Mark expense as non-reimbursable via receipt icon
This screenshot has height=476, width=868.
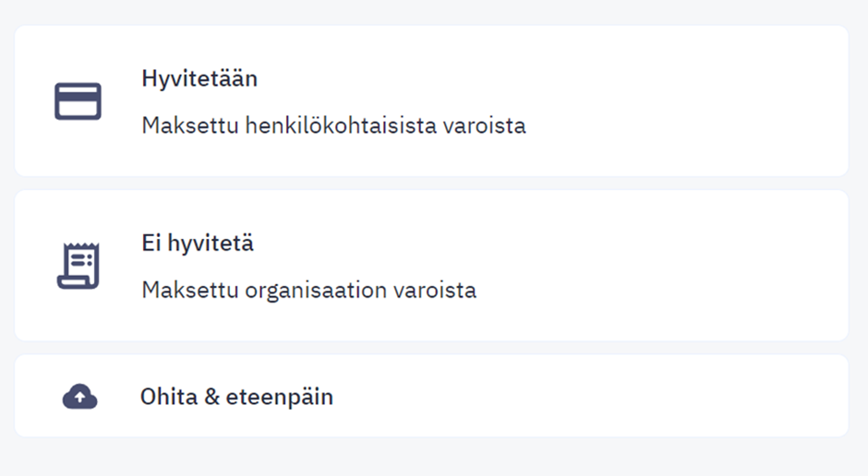(x=78, y=266)
